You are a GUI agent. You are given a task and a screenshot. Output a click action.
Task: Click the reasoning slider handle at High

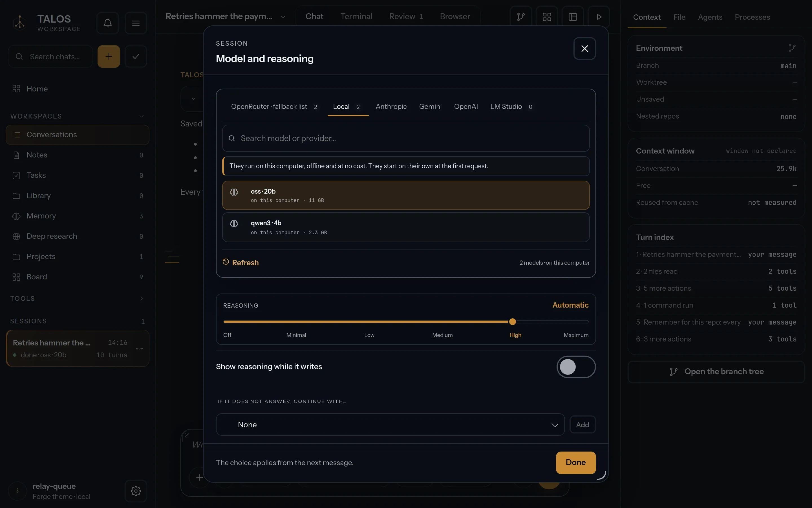coord(512,322)
